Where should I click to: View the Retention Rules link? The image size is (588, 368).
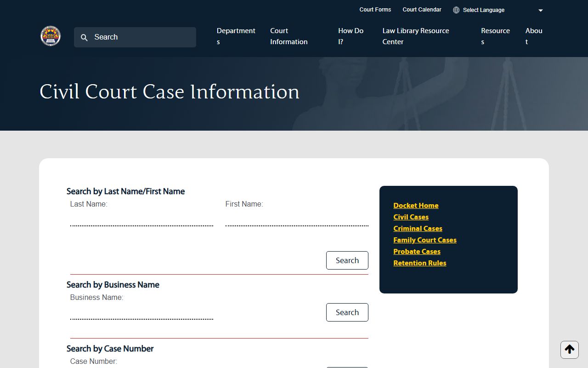click(x=420, y=263)
